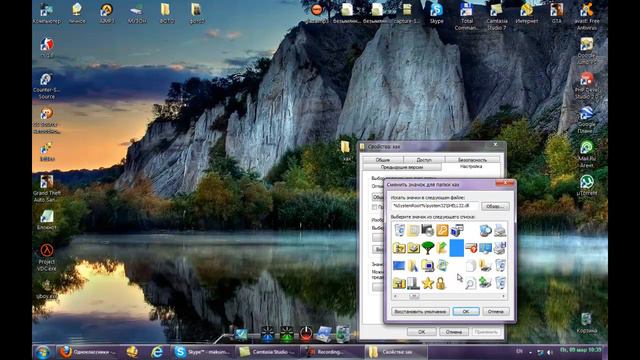The width and height of the screenshot is (640, 360).
Task: Switch to Recording taskbar button
Action: click(331, 352)
